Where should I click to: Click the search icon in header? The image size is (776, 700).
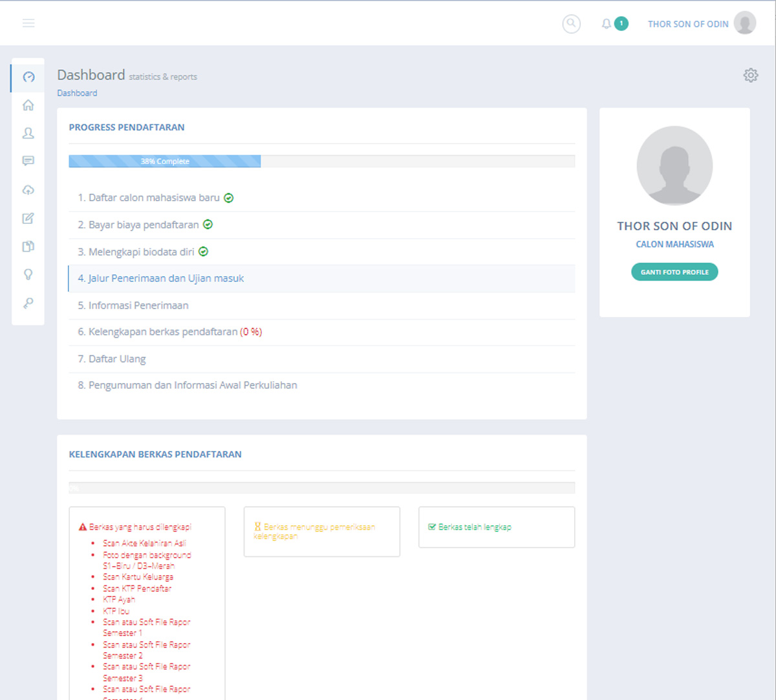coord(571,24)
